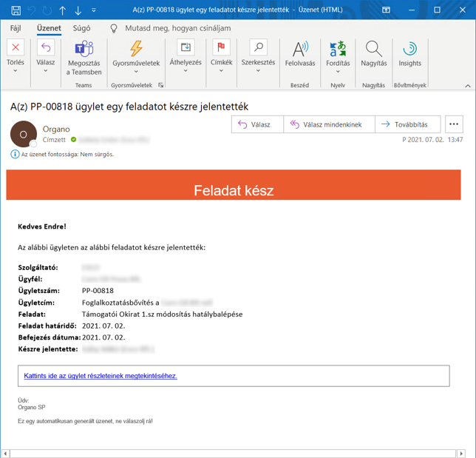Click the Áthelyezés (Move) icon
The width and height of the screenshot is (476, 458).
pos(186,49)
